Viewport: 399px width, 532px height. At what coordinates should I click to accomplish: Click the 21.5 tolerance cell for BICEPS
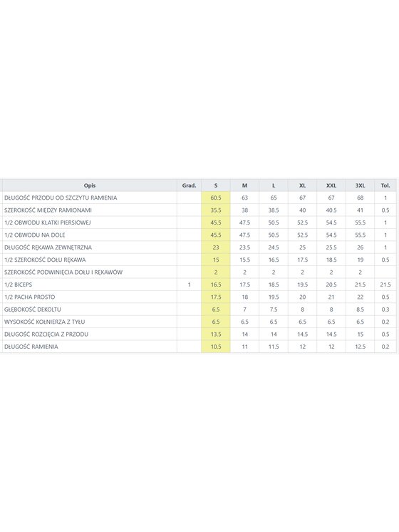click(385, 285)
